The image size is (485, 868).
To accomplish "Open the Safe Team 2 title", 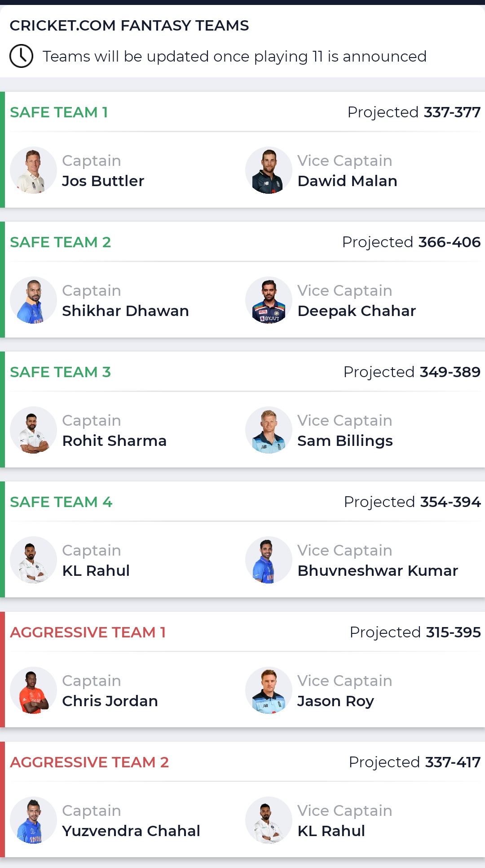I will click(60, 242).
